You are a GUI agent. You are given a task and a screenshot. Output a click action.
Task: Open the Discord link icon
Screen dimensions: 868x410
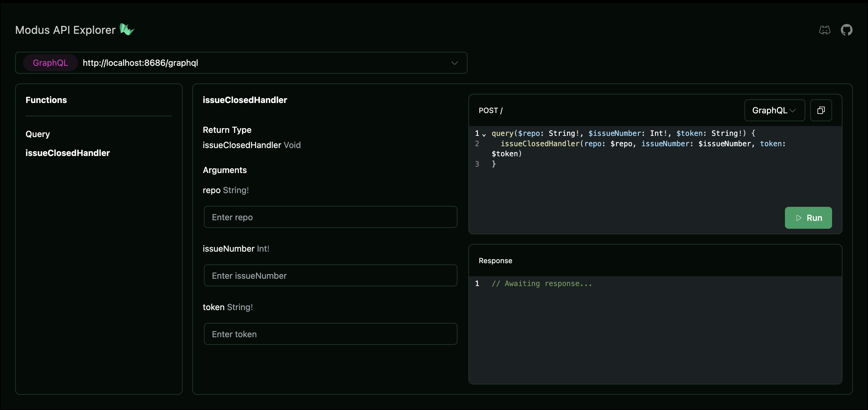pos(824,30)
